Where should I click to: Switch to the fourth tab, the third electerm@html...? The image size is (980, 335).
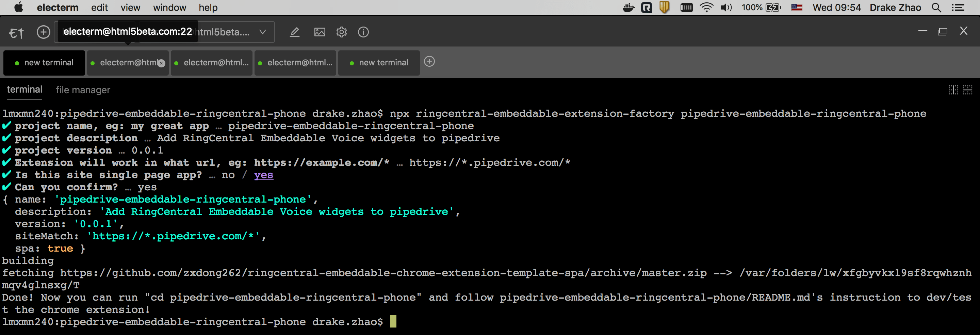coord(295,63)
